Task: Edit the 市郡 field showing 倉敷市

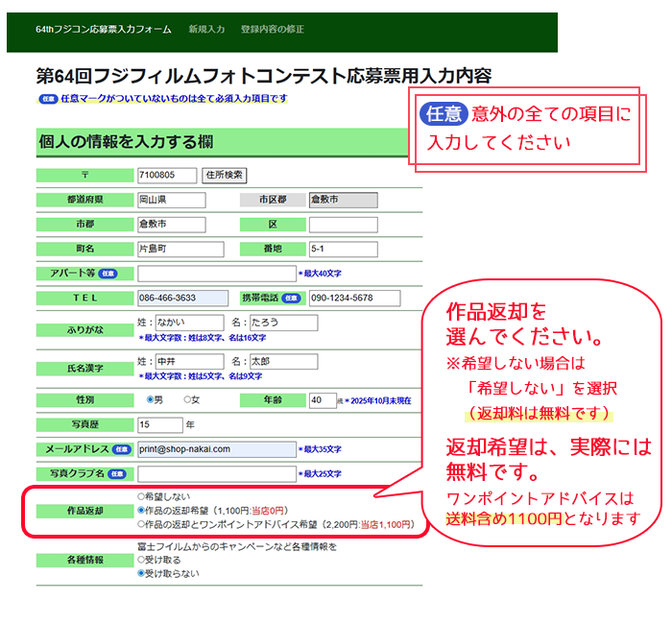Action: click(x=172, y=225)
